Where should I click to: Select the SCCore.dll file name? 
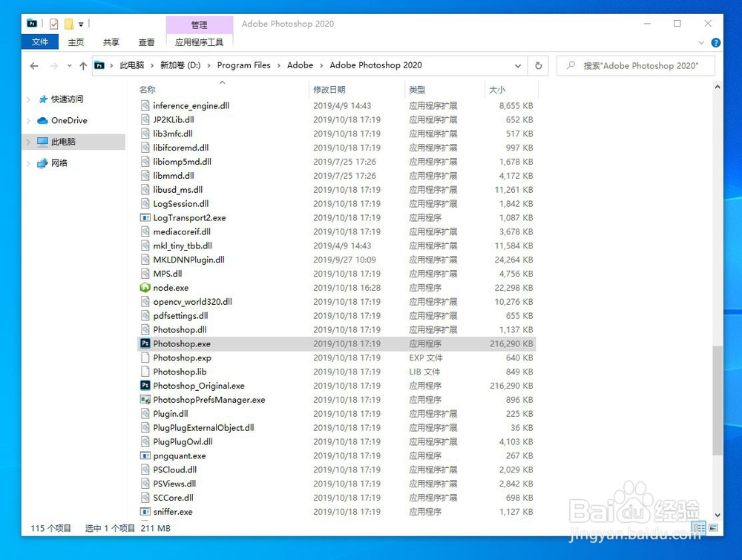(173, 498)
